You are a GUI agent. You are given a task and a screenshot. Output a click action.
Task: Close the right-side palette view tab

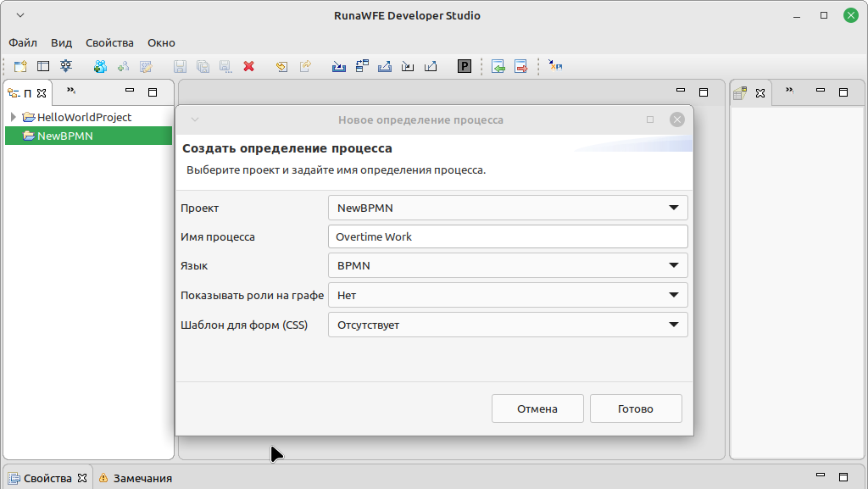click(x=760, y=93)
